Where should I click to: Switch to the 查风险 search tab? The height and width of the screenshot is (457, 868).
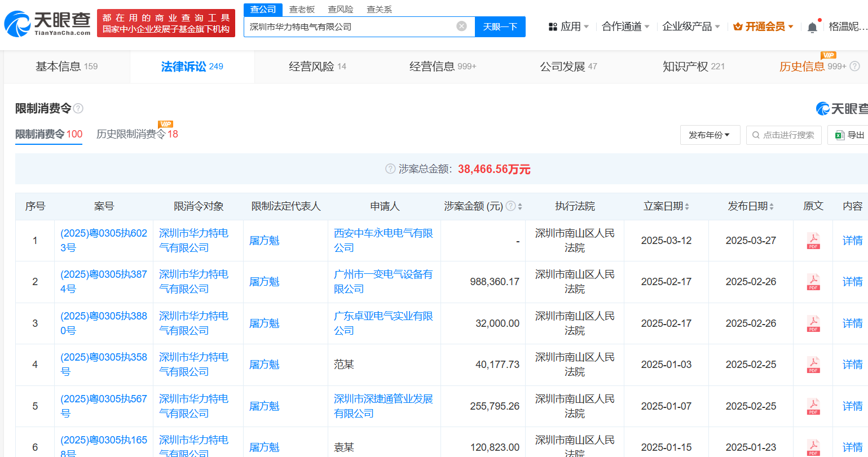pyautogui.click(x=341, y=10)
